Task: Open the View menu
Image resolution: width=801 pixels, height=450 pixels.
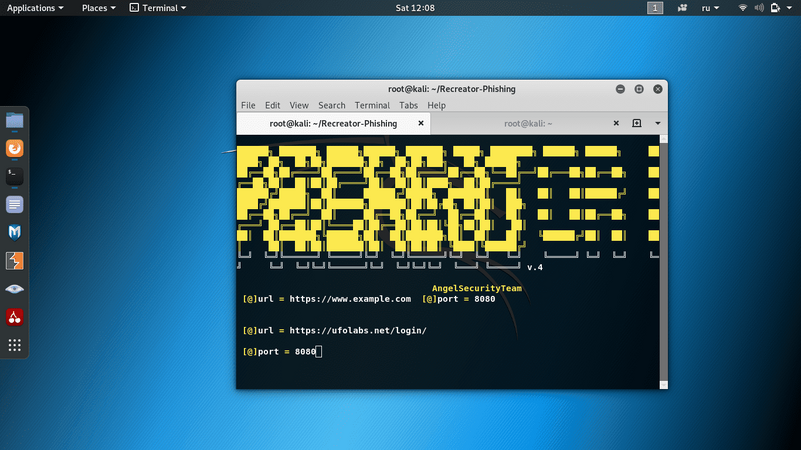Action: 299,105
